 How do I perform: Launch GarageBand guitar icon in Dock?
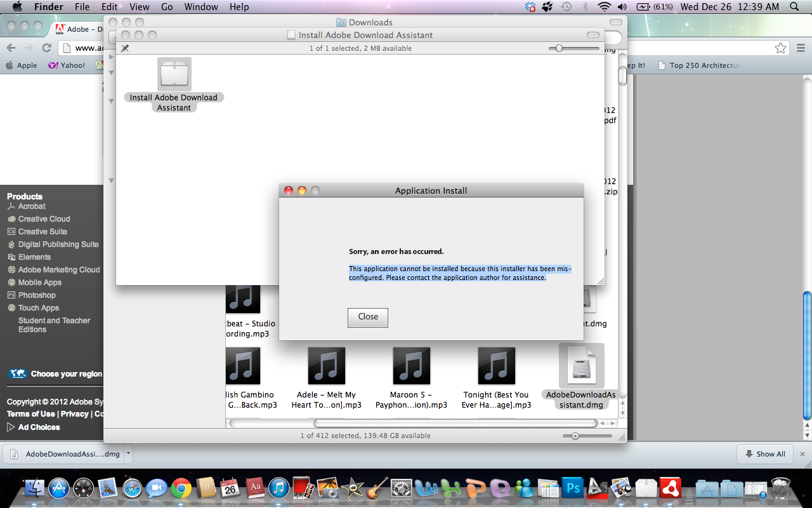377,488
